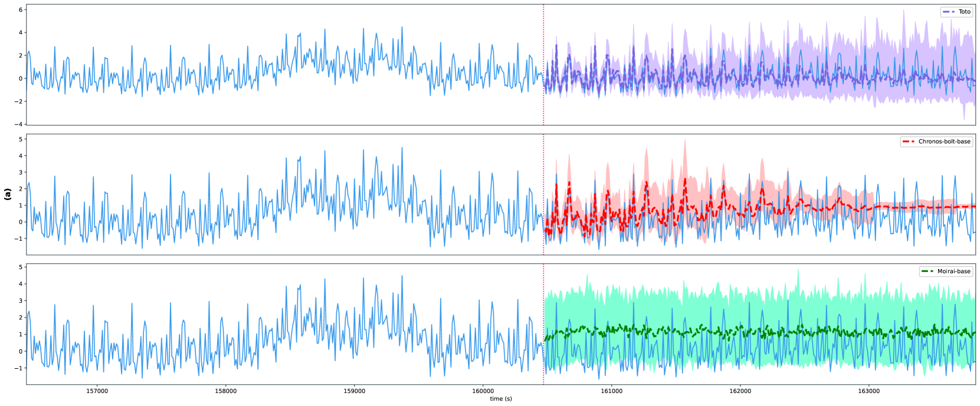
Task: Click the Chronos-bolt-base legend label
Action: [944, 142]
